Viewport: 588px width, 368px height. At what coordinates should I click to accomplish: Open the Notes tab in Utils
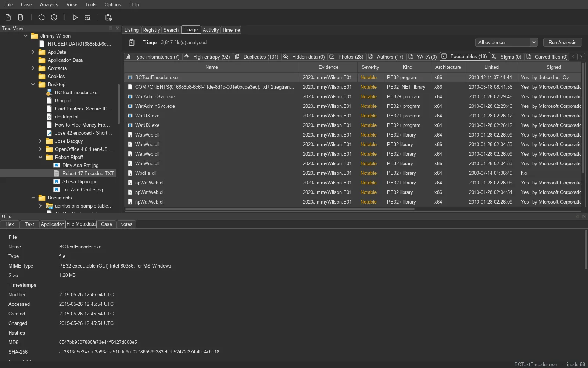point(126,224)
